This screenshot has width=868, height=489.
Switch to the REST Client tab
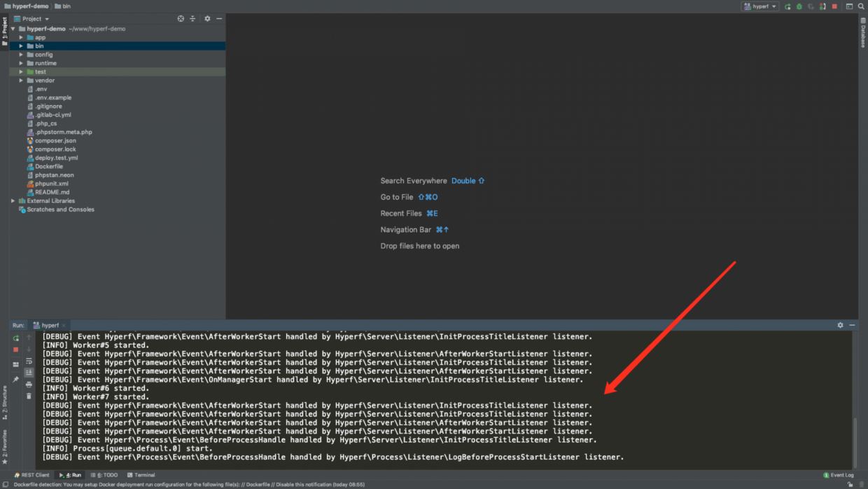click(x=31, y=475)
